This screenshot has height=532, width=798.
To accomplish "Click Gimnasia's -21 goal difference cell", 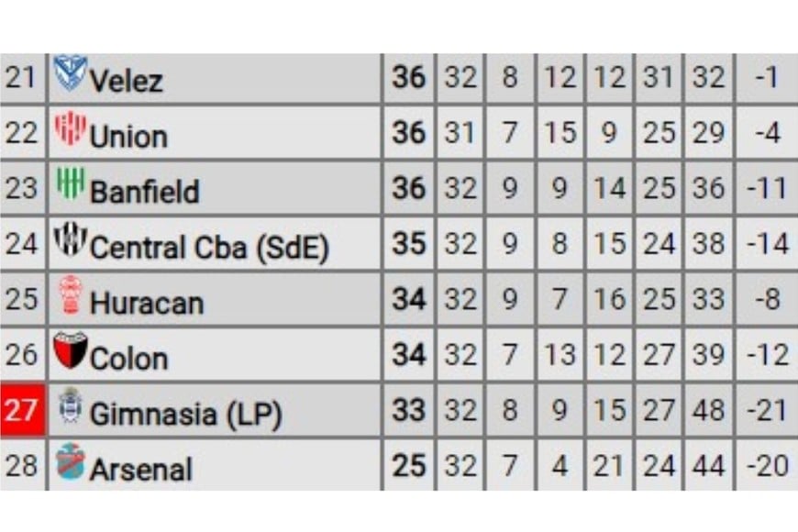I will tap(767, 411).
